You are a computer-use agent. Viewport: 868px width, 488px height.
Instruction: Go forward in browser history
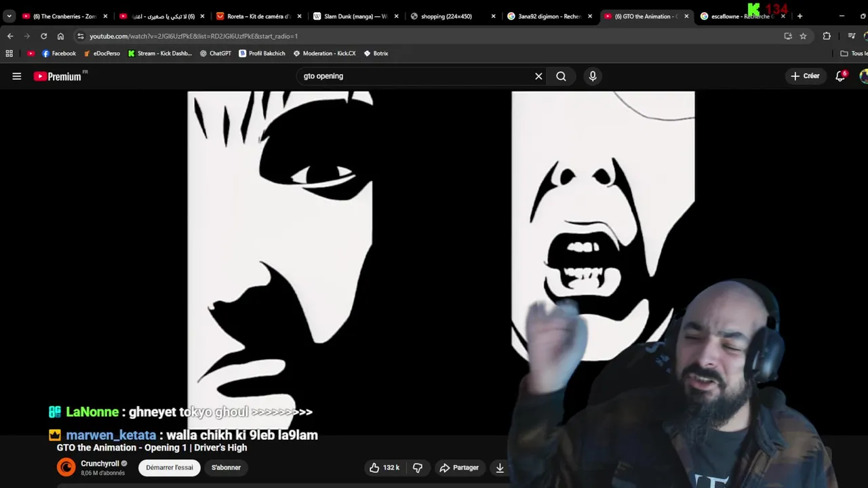(x=27, y=36)
